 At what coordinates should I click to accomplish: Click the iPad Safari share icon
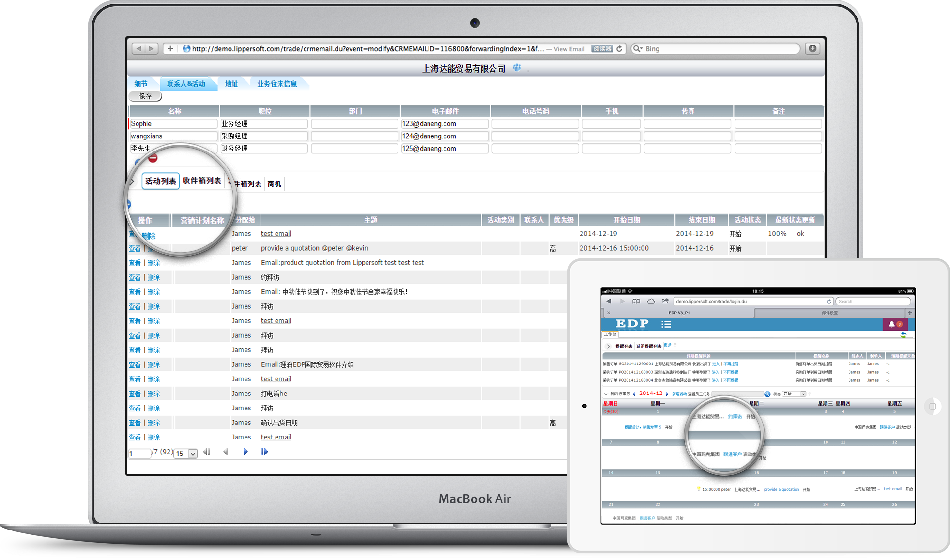click(x=665, y=301)
